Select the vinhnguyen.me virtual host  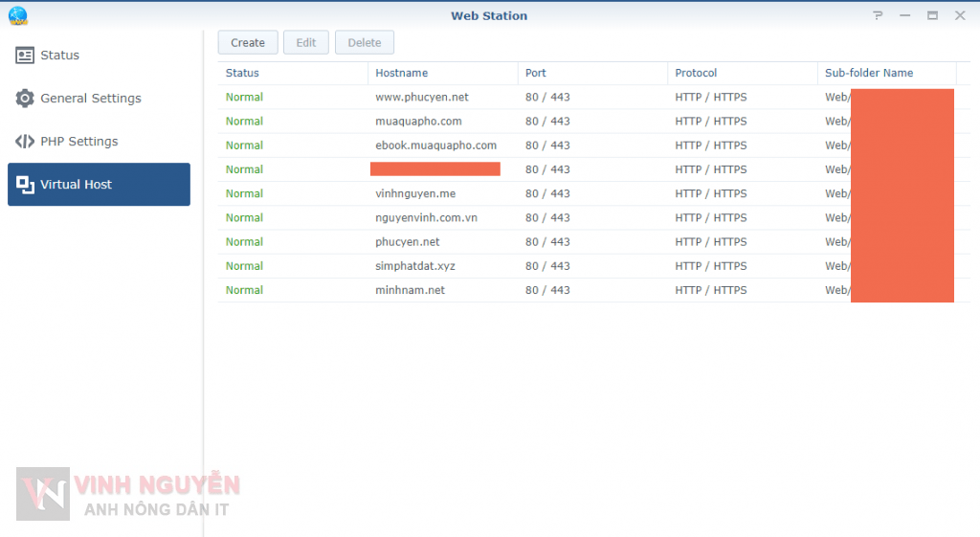(415, 193)
